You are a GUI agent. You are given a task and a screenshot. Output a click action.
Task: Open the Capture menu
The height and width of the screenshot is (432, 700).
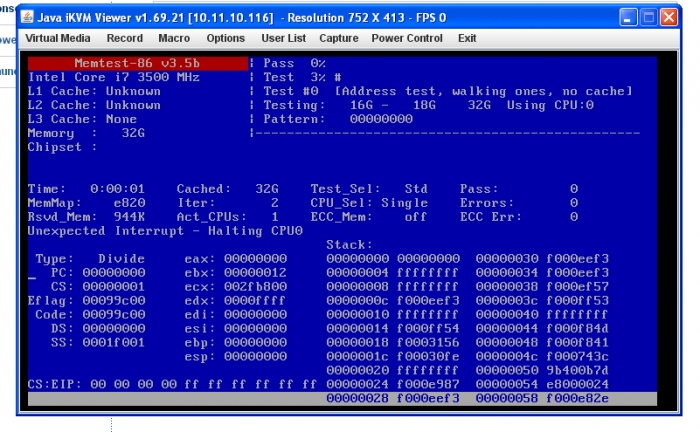tap(340, 38)
